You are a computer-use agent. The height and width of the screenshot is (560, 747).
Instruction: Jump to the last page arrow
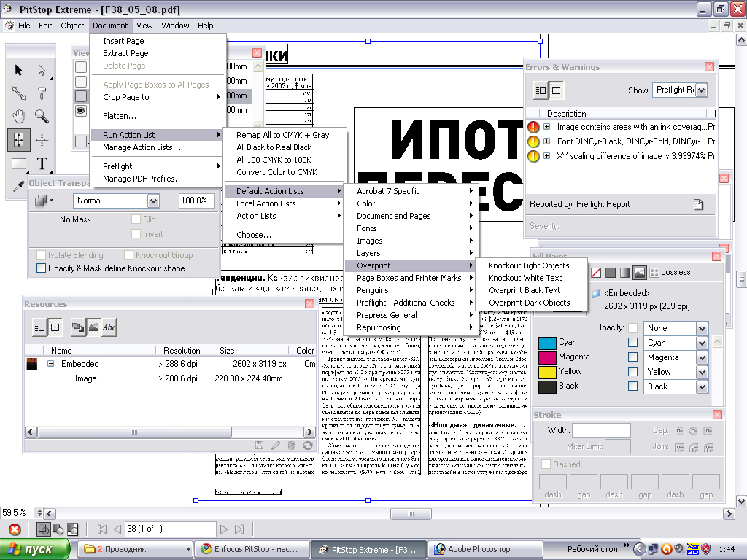[239, 529]
